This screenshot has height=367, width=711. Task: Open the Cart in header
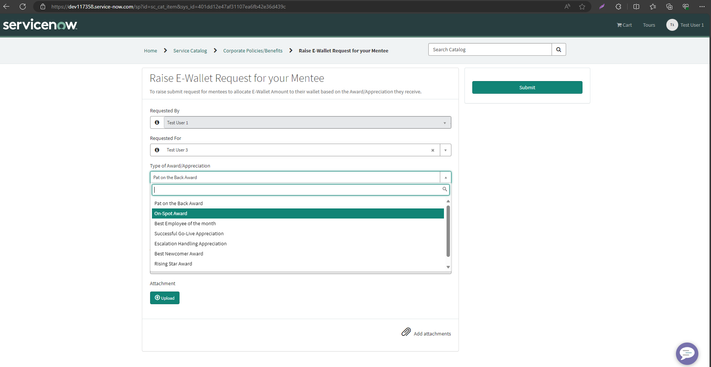pos(624,25)
